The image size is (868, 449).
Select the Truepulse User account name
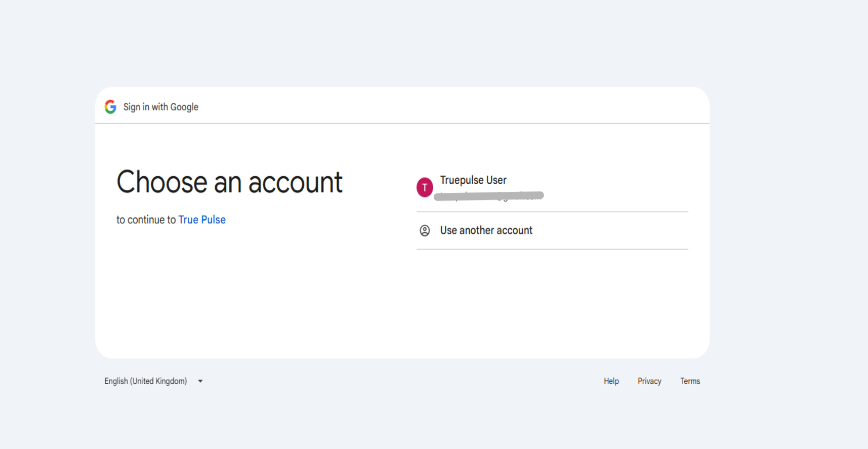coord(473,180)
